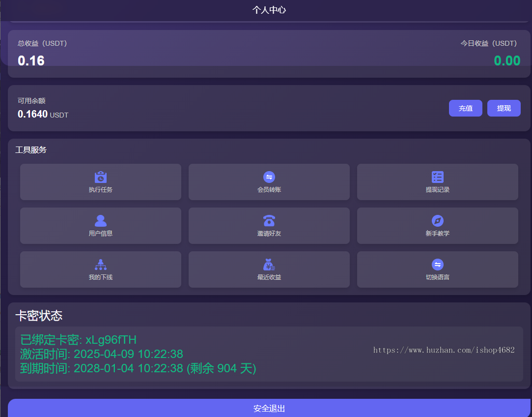Viewport: 532px width, 417px height.
Task: Click the 新手教学 label text
Action: (438, 234)
